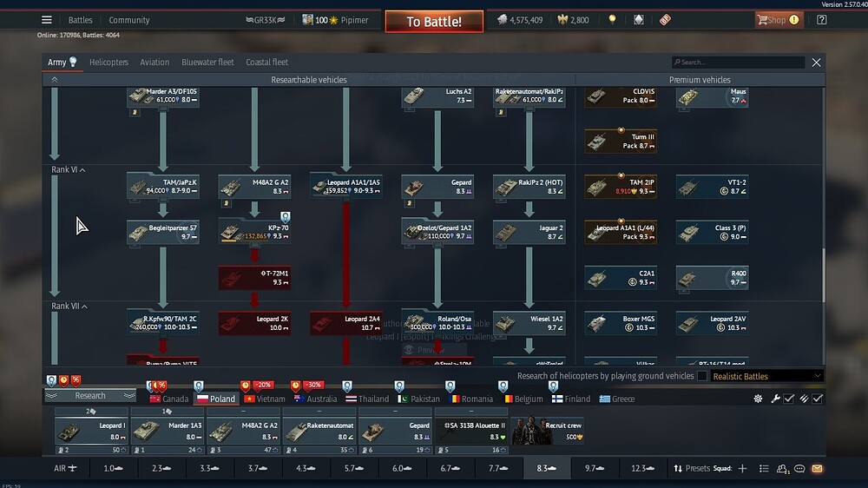This screenshot has height=488, width=868.
Task: Click the Search input field
Action: tap(738, 62)
